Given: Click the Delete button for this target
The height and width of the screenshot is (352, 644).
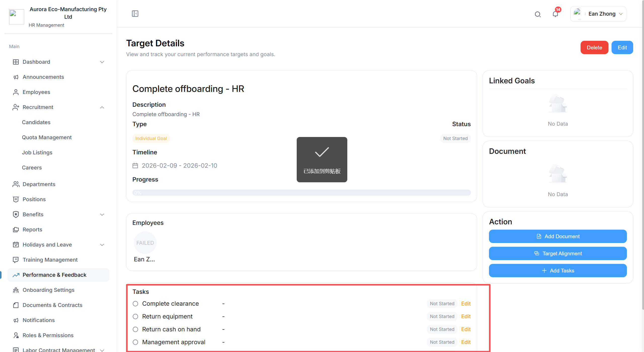Looking at the screenshot, I should tap(594, 47).
